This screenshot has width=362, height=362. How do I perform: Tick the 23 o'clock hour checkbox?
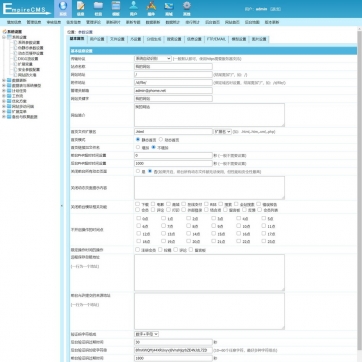pos(264,241)
